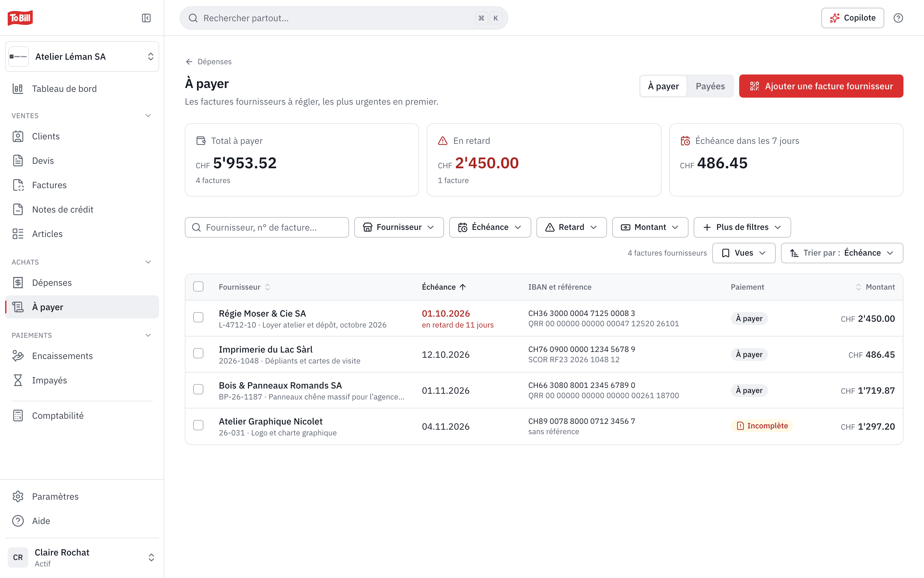Open Devis in the sidebar
The width and height of the screenshot is (924, 578).
[x=82, y=161]
